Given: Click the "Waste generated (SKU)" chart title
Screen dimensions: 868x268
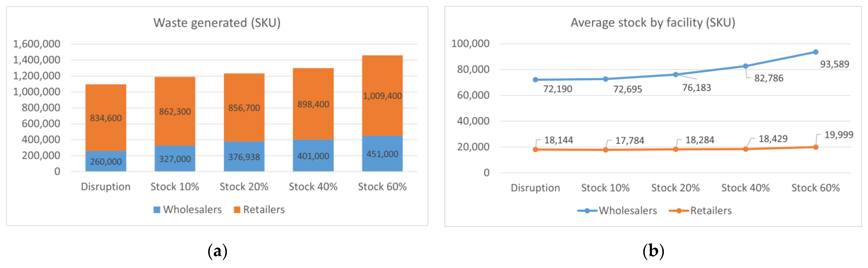Looking at the screenshot, I should [x=217, y=23].
